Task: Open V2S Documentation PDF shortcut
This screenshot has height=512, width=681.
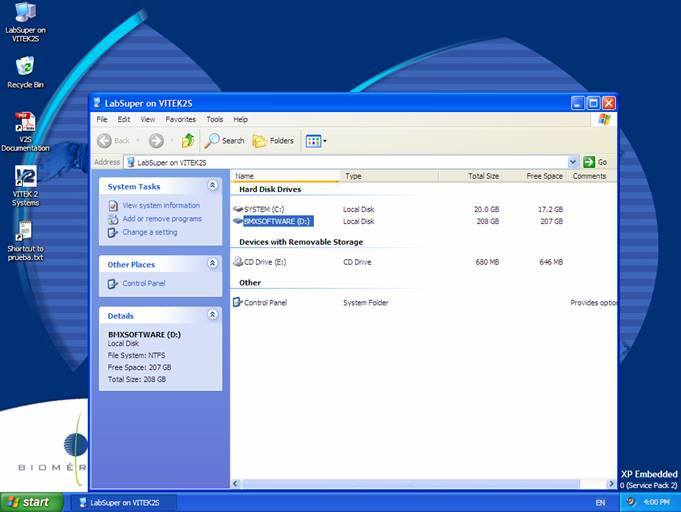Action: pos(25,132)
